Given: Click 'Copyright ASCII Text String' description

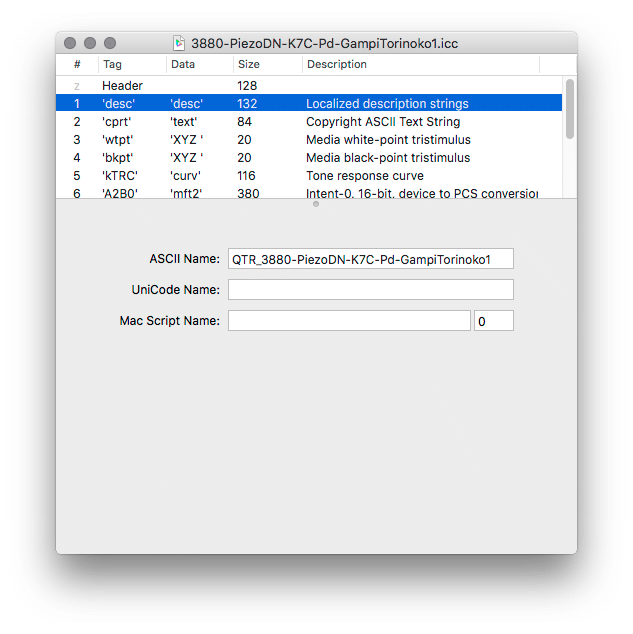Looking at the screenshot, I should coord(383,122).
